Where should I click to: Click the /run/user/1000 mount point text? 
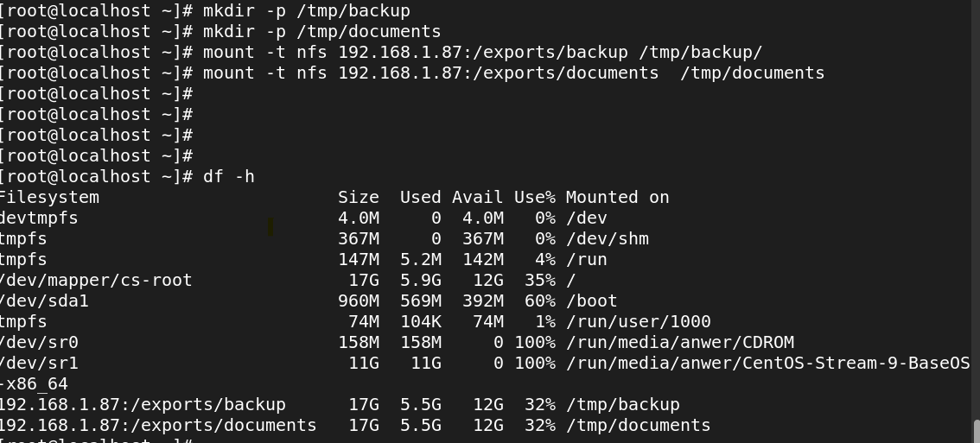click(638, 322)
